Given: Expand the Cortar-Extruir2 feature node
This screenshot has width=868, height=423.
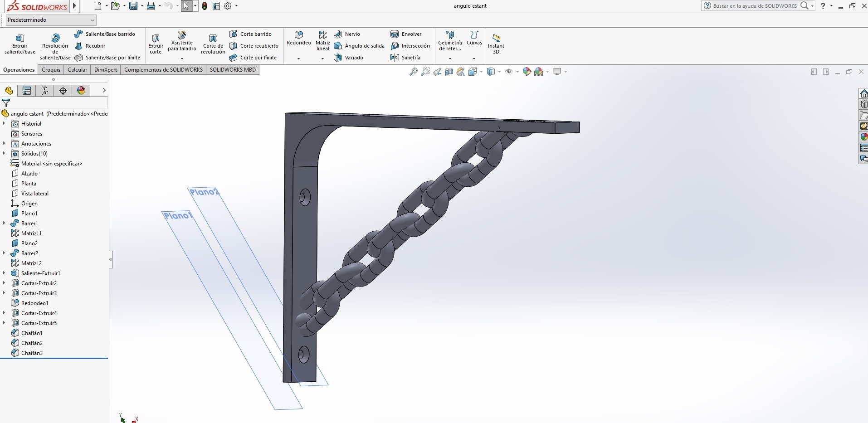Looking at the screenshot, I should point(4,283).
